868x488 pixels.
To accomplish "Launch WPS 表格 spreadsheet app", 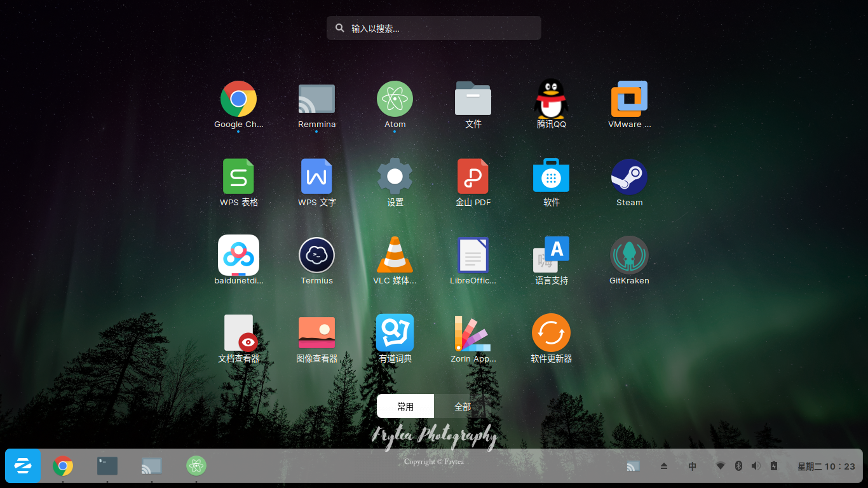I will [238, 177].
